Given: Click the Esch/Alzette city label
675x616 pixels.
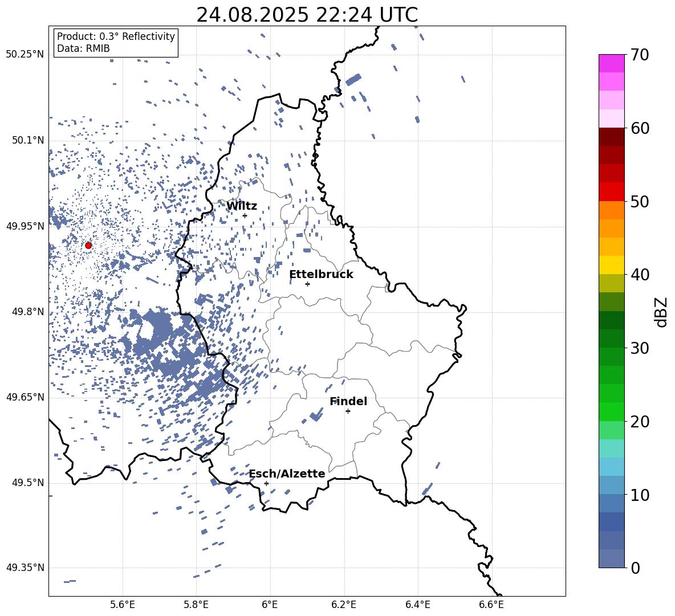Looking at the screenshot, I should pos(287,474).
